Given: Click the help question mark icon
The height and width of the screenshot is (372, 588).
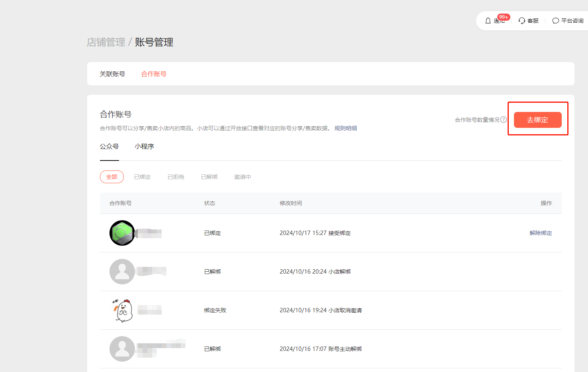Looking at the screenshot, I should click(x=504, y=119).
